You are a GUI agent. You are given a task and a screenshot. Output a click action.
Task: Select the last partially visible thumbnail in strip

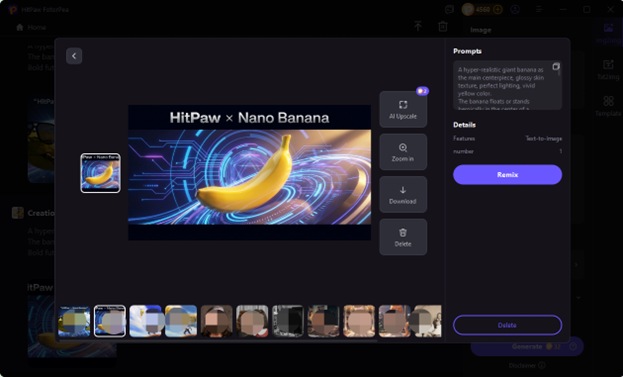pos(428,321)
